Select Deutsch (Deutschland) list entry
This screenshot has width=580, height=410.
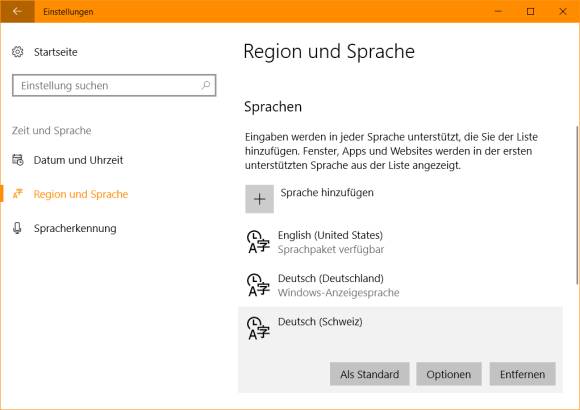400,285
